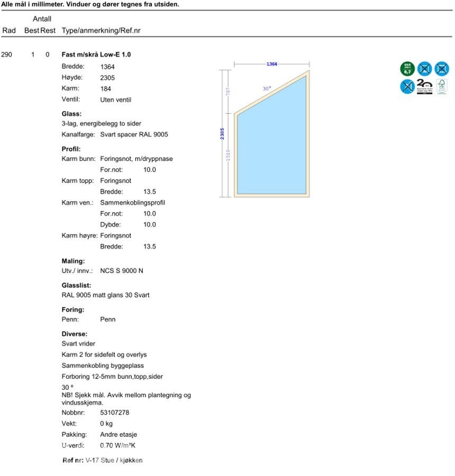Click the row number 290
455x476 pixels.
(x=6, y=54)
